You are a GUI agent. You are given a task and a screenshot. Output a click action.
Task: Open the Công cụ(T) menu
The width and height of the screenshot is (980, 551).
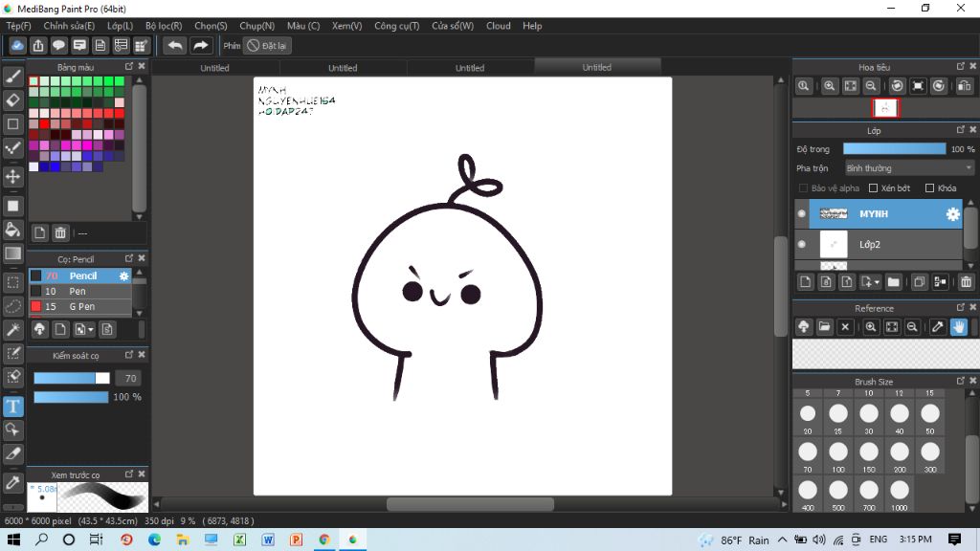tap(397, 26)
